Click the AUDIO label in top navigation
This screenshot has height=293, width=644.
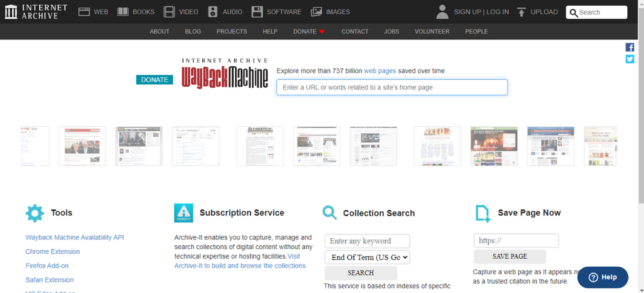(232, 12)
